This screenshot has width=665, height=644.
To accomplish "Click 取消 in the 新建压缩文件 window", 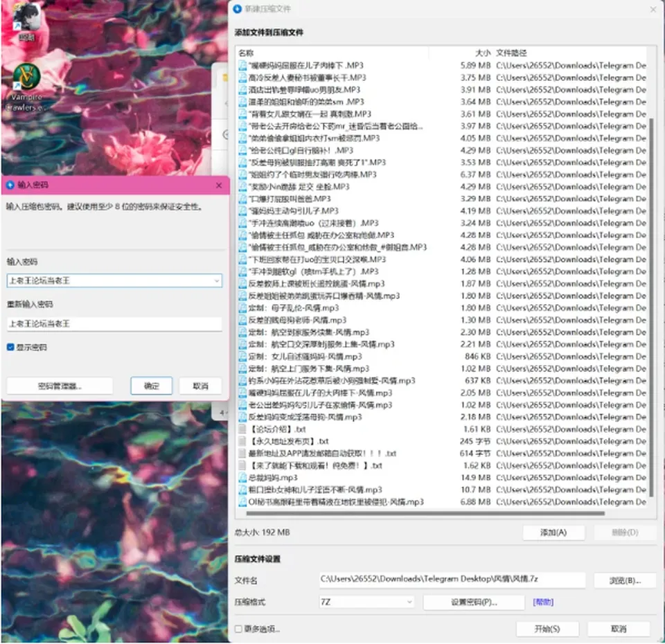I will point(619,629).
